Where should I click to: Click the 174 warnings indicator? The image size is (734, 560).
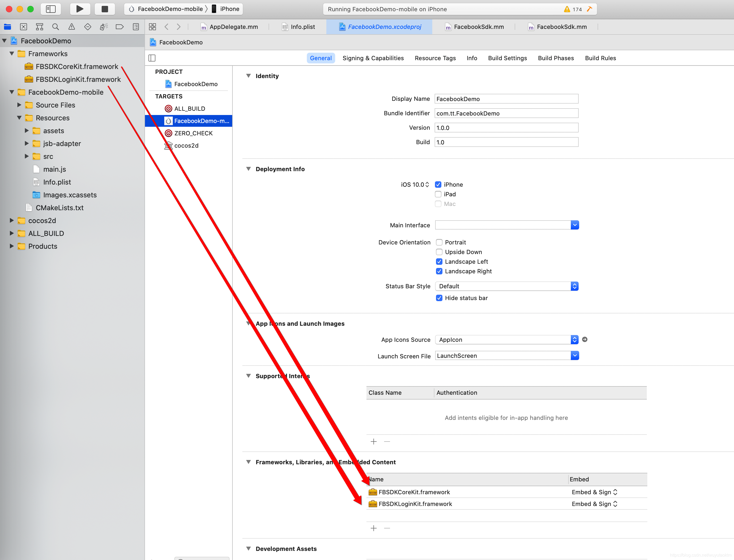573,9
